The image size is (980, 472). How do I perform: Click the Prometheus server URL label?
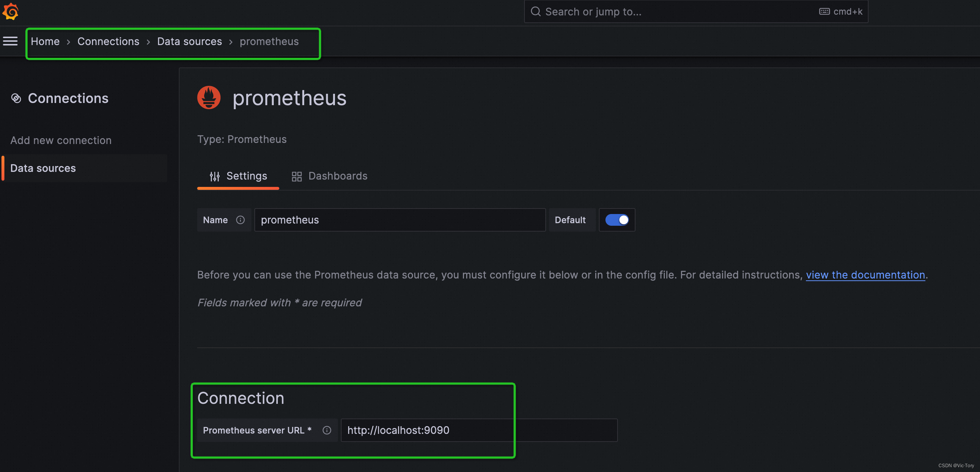click(x=257, y=430)
